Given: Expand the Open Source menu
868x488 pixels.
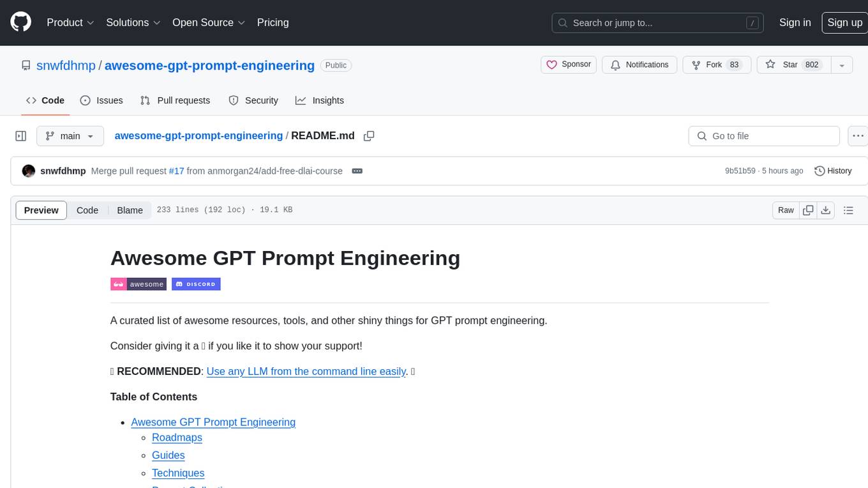Looking at the screenshot, I should [209, 22].
